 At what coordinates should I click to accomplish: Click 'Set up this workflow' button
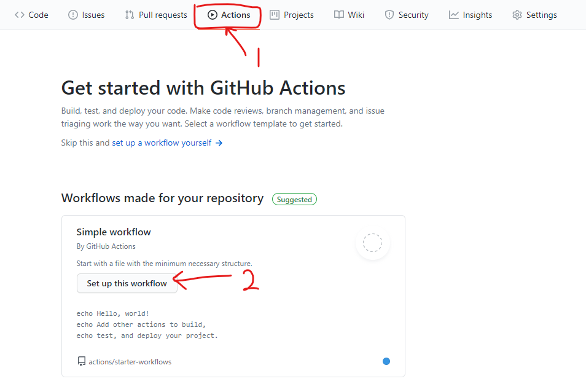pyautogui.click(x=127, y=283)
